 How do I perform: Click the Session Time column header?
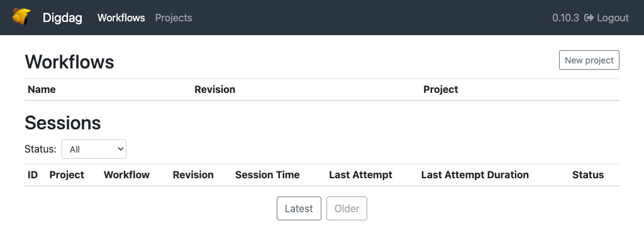click(267, 175)
